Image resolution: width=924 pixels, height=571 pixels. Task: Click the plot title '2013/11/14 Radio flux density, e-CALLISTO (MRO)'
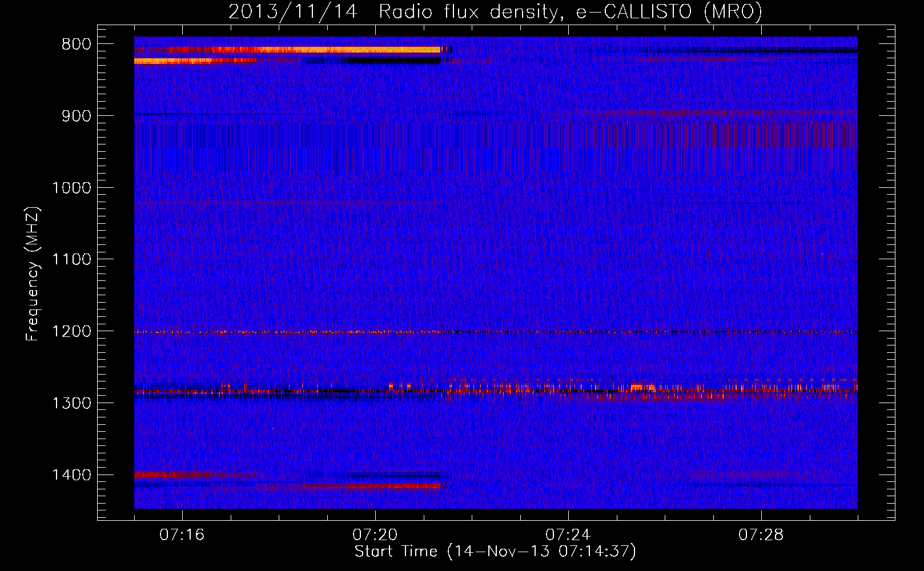tap(495, 12)
